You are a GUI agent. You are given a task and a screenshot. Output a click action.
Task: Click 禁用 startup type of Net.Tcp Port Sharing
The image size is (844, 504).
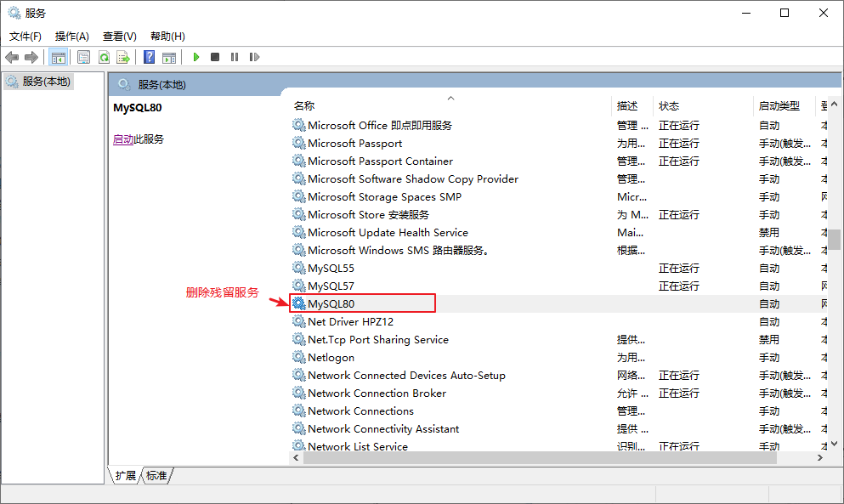769,340
